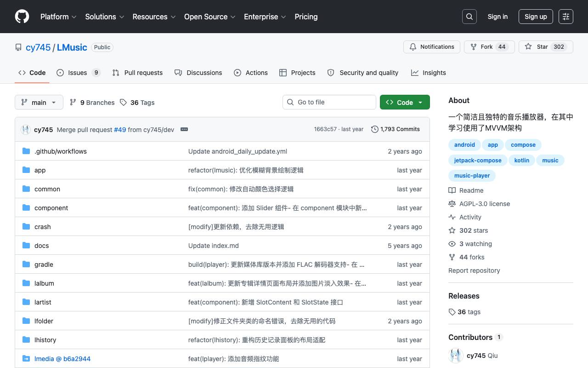Click the Readme book icon
Screen dimensions: 588x368
pyautogui.click(x=452, y=190)
